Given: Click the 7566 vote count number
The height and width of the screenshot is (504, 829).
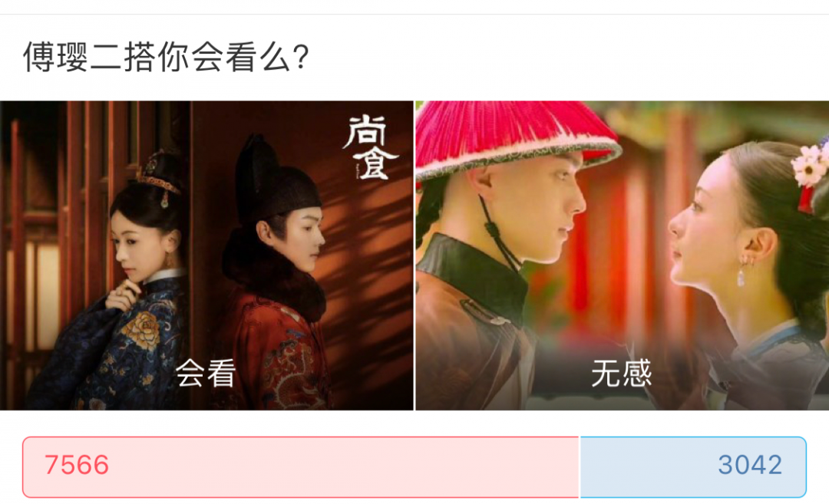Looking at the screenshot, I should (77, 466).
